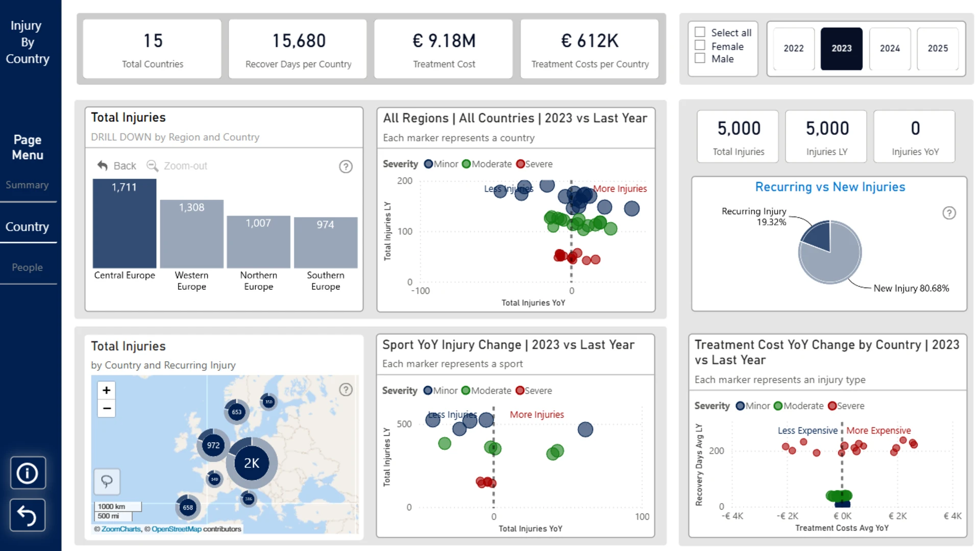980x551 pixels.
Task: Open the People page in menu
Action: pos(28,267)
